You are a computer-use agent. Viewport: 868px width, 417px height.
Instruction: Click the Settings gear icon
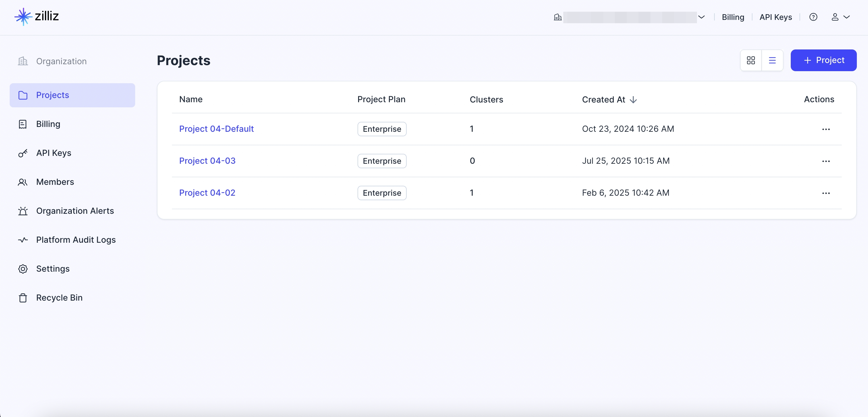click(23, 269)
